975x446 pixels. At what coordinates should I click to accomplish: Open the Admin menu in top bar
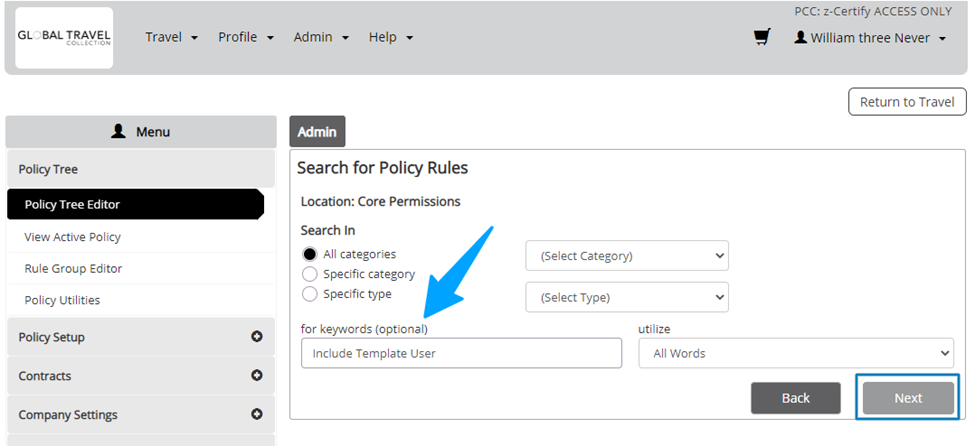(321, 37)
